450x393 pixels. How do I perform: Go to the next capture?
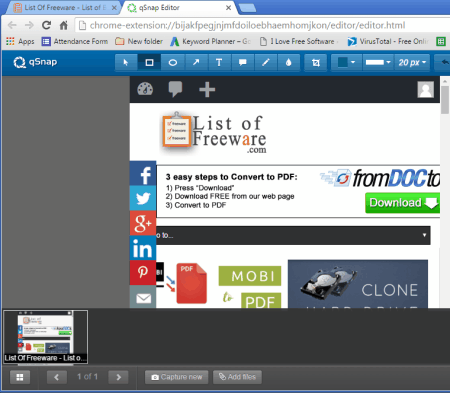tap(118, 377)
